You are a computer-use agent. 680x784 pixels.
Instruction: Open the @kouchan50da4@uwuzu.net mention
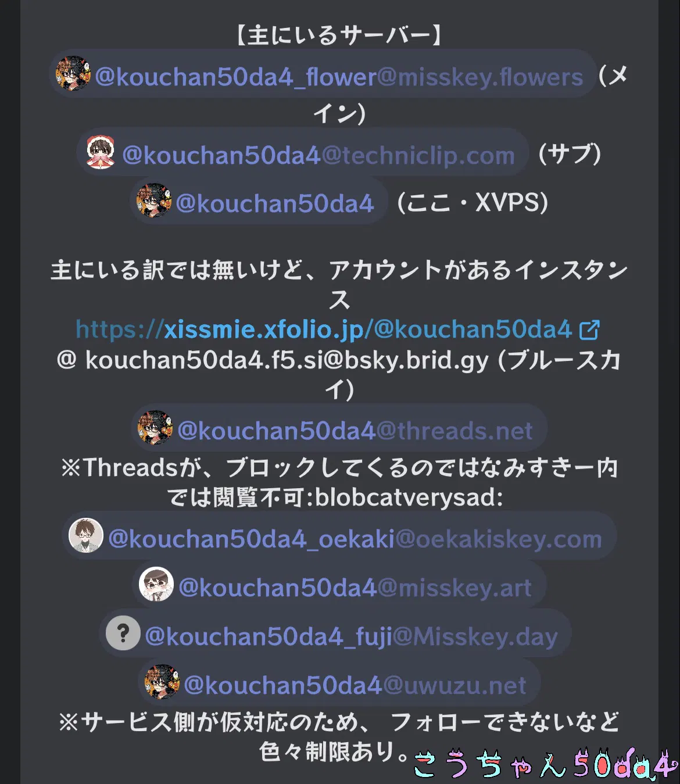pos(339,682)
